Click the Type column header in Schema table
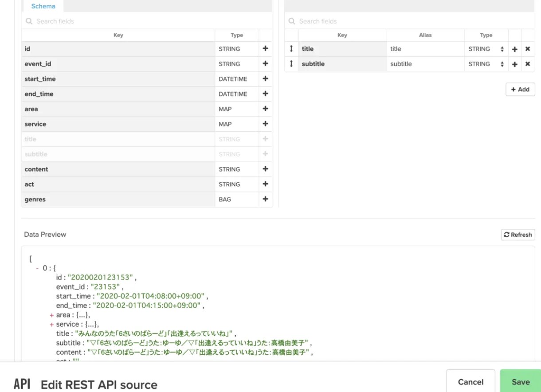Image resolution: width=541 pixels, height=392 pixels. (x=237, y=35)
